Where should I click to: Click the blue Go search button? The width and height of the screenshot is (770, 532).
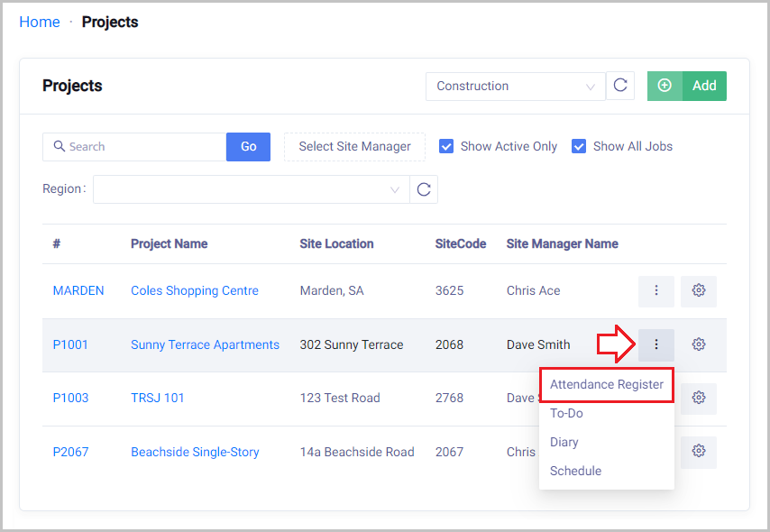(248, 146)
